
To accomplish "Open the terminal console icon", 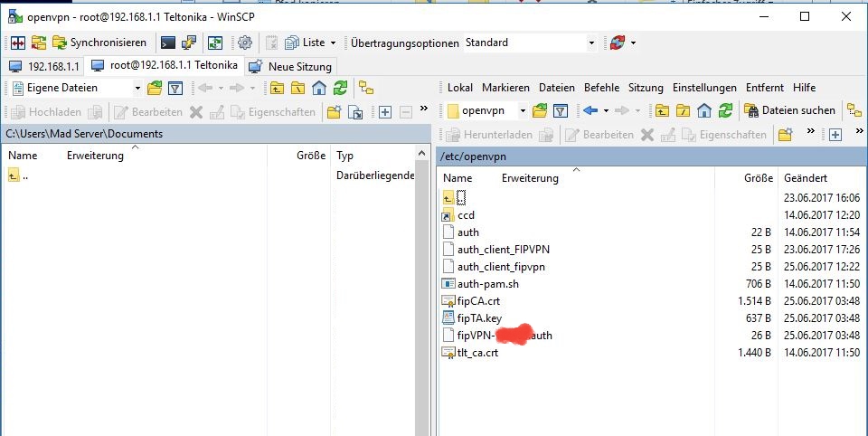I will (168, 43).
